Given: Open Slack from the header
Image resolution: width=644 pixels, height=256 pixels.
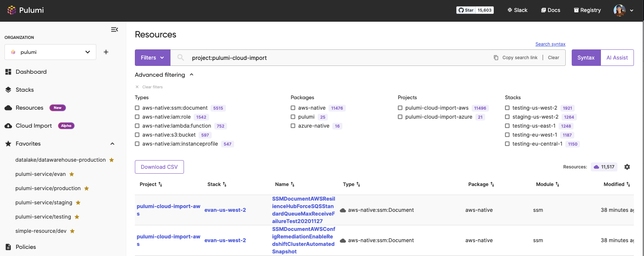Looking at the screenshot, I should [517, 10].
